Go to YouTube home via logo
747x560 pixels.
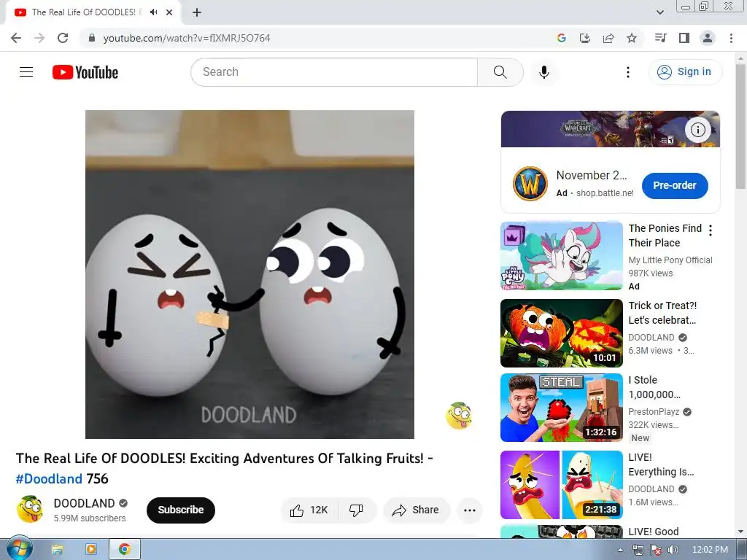(85, 72)
